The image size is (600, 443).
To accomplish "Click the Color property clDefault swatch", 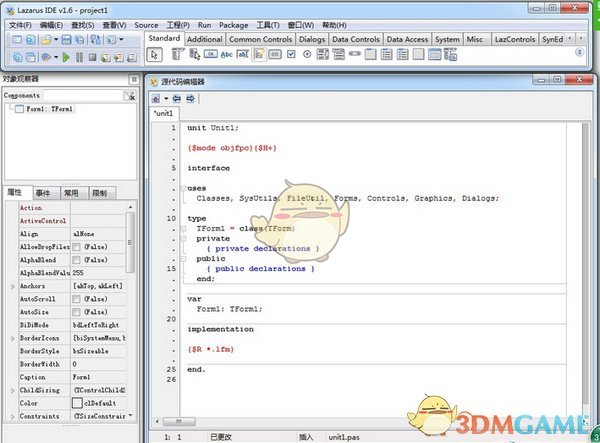I will tap(77, 403).
